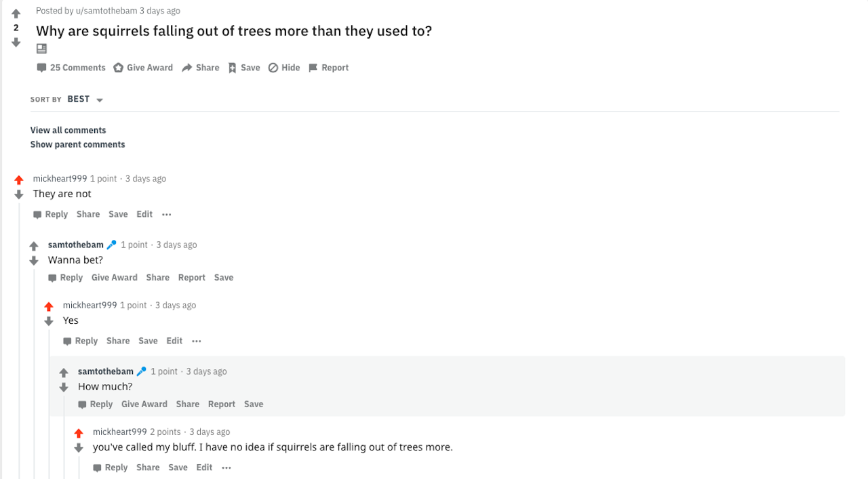Toggle upvote on the "Yes" comment

(49, 307)
